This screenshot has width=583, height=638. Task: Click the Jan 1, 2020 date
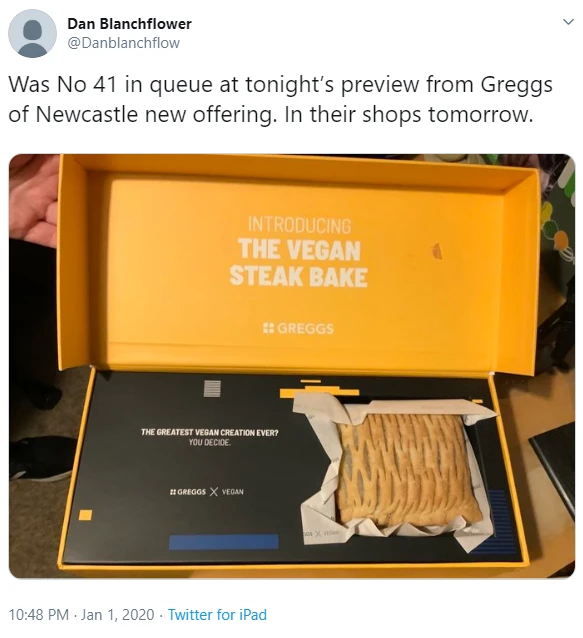118,614
